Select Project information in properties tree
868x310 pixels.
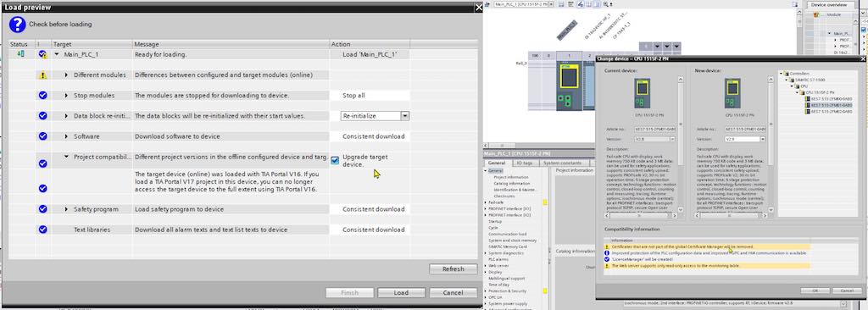[x=510, y=177]
